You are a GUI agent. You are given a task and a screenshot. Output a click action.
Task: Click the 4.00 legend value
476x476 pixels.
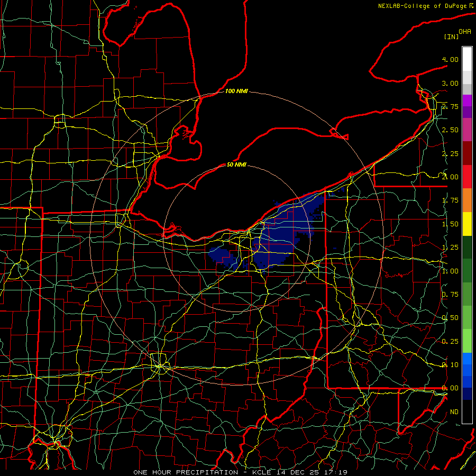click(x=450, y=59)
